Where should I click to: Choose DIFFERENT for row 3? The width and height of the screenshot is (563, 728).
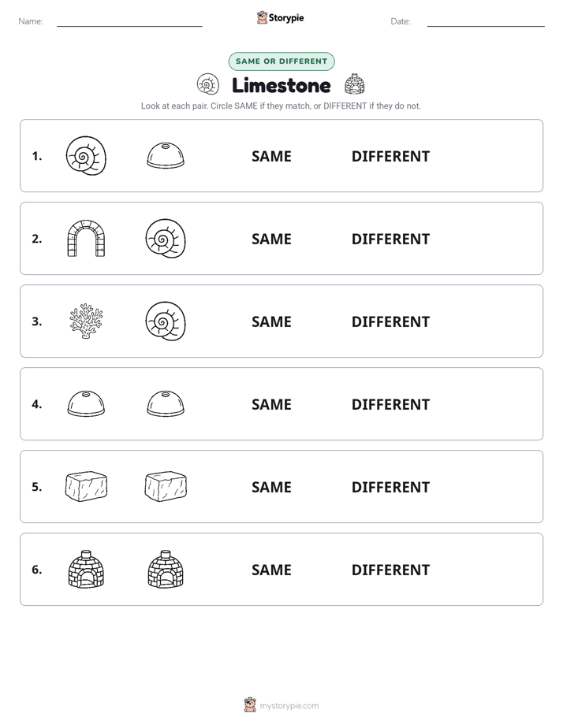tap(390, 321)
